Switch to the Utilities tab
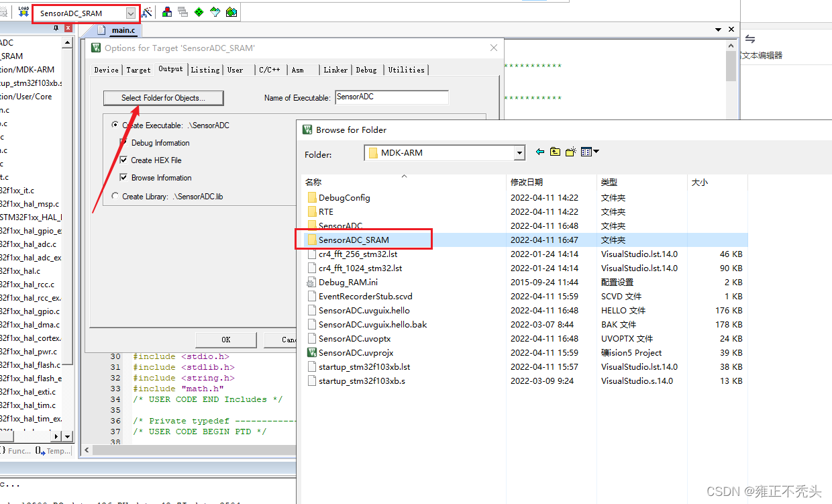The width and height of the screenshot is (832, 504). [x=406, y=70]
